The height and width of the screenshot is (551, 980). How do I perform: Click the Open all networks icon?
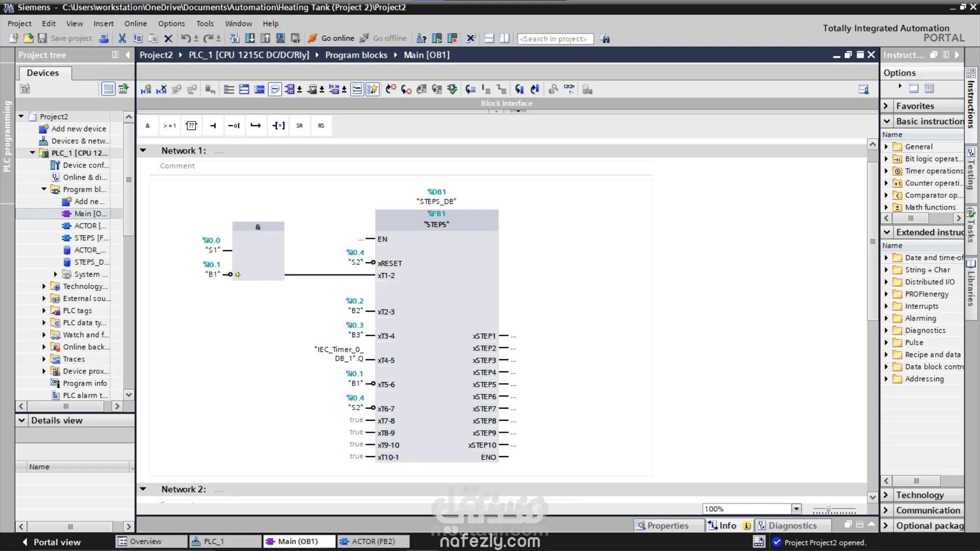tap(244, 90)
